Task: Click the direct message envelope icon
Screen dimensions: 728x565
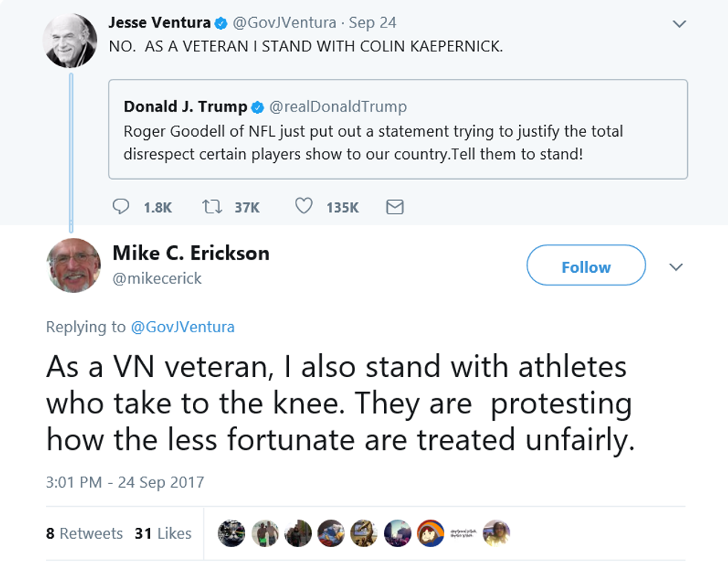Action: click(395, 207)
